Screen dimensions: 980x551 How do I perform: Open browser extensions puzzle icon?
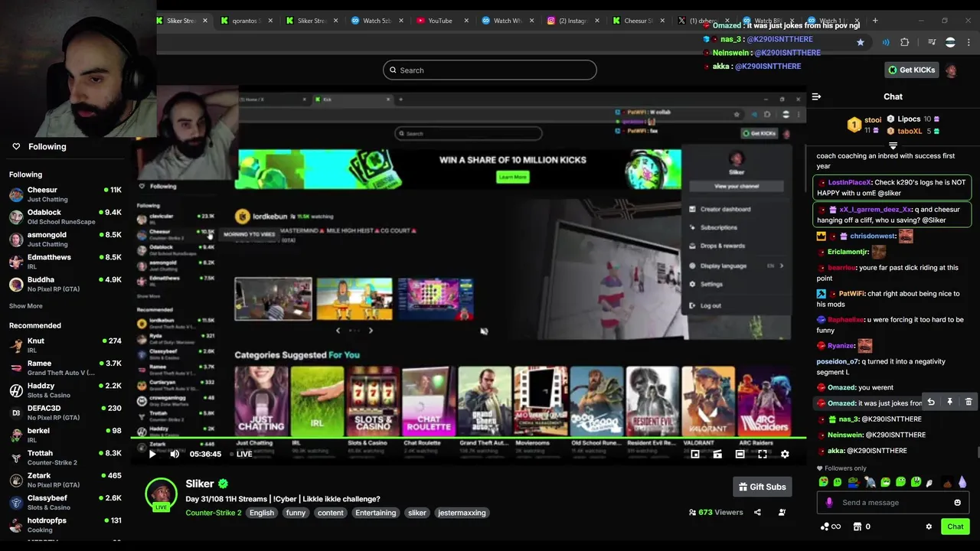905,43
